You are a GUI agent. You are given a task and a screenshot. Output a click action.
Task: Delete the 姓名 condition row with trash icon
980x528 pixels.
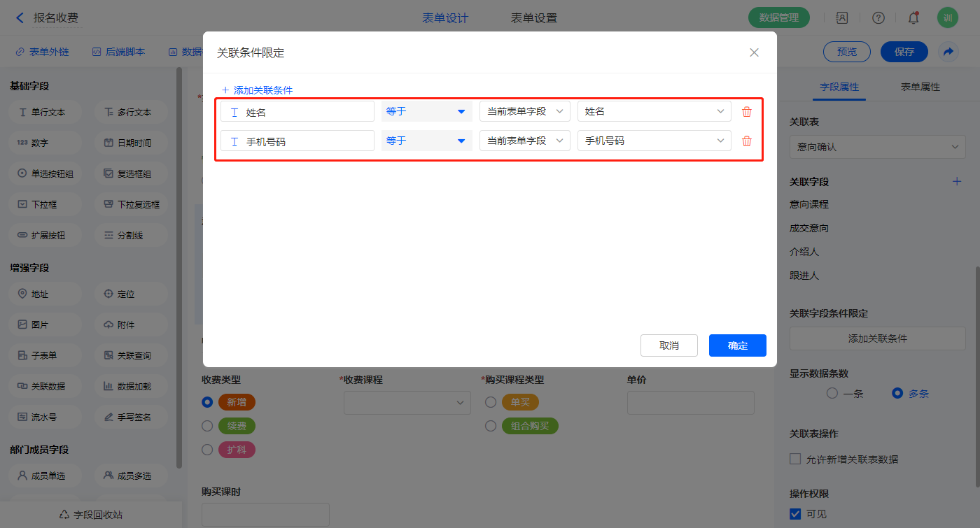[747, 112]
